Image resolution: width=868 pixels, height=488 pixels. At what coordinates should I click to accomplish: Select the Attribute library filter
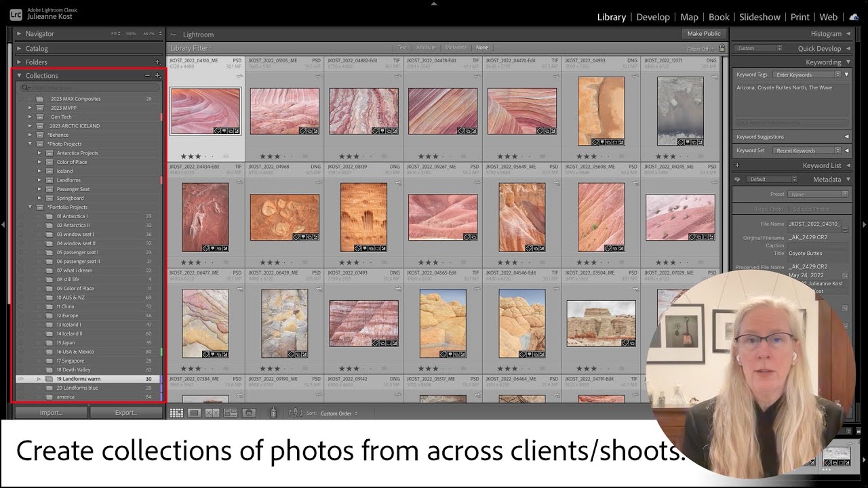tap(426, 47)
